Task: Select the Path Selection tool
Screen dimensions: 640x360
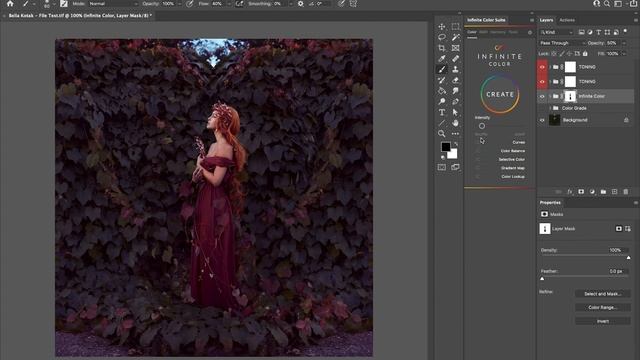Action: 456,112
